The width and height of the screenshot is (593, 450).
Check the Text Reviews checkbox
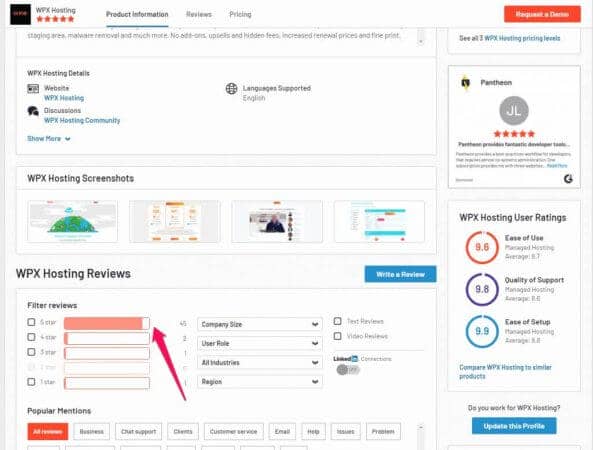[x=337, y=321]
